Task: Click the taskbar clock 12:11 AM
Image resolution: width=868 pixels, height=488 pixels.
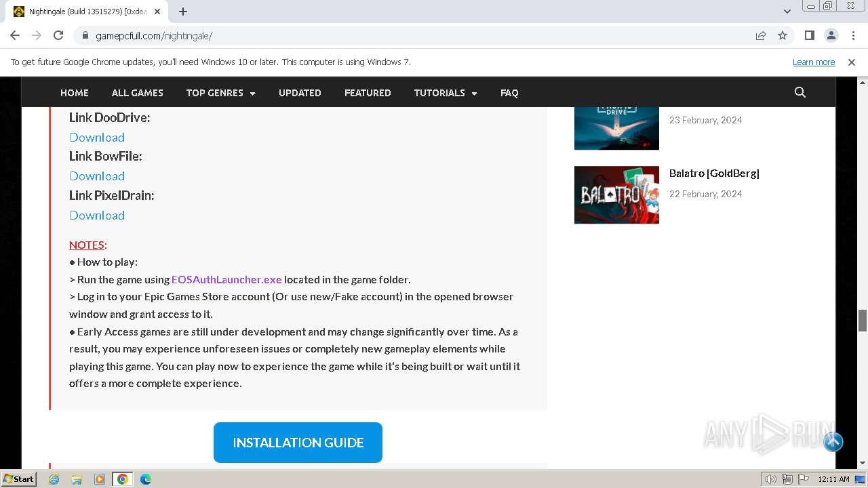Action: click(833, 479)
